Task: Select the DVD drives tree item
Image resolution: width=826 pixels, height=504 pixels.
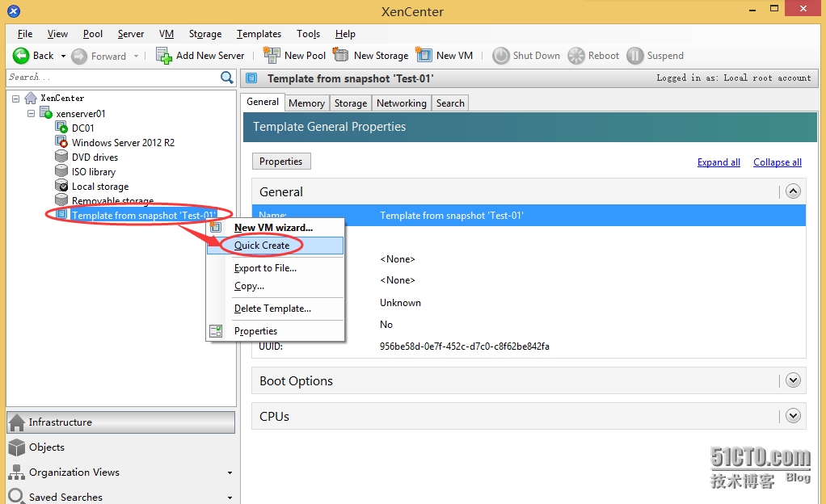Action: (95, 157)
